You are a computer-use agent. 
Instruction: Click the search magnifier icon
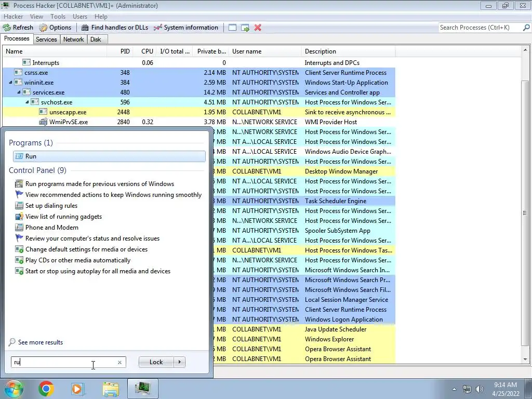[x=526, y=28]
